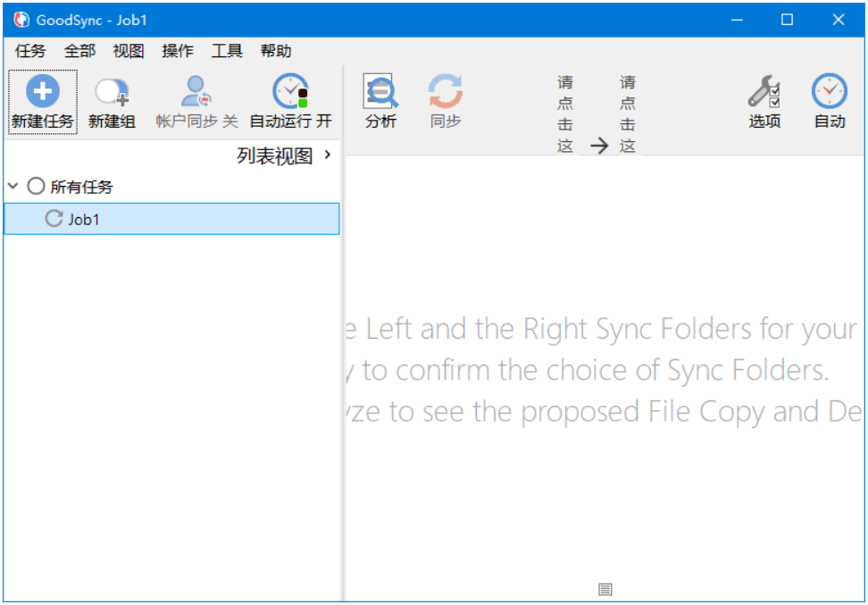Screen dimensions: 868x605
Task: Select the 所有任务 radio circle
Action: (36, 187)
